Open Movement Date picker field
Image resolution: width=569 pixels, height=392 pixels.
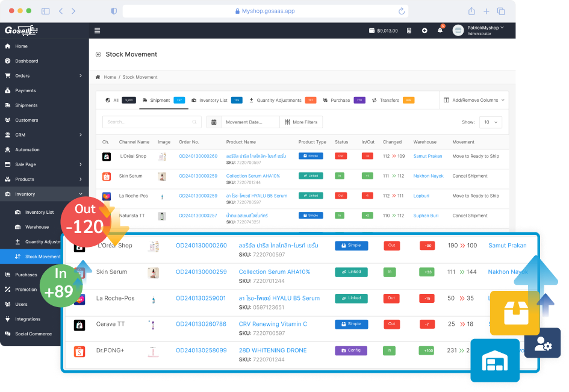click(250, 122)
